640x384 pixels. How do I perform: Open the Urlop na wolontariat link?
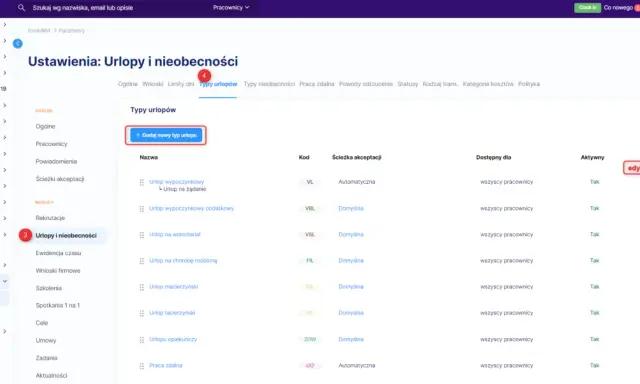(x=175, y=234)
